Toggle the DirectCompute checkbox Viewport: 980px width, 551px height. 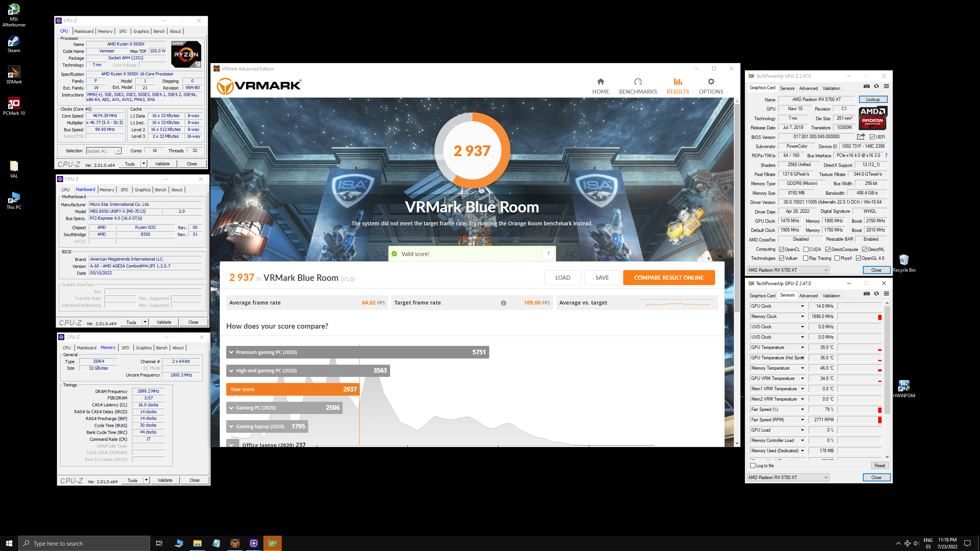click(x=828, y=249)
